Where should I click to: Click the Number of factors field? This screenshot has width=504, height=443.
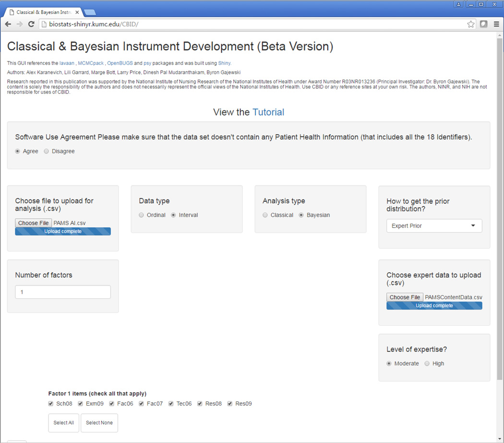63,292
